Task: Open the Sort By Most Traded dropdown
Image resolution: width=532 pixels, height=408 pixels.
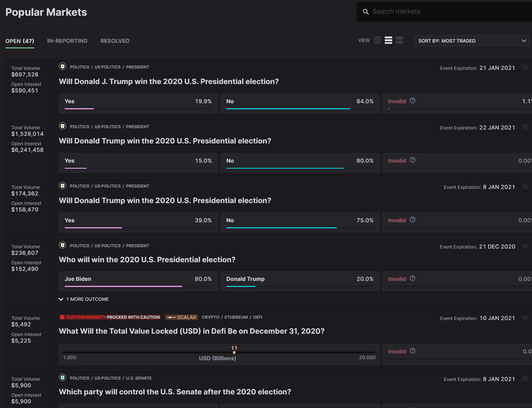Action: pyautogui.click(x=472, y=41)
